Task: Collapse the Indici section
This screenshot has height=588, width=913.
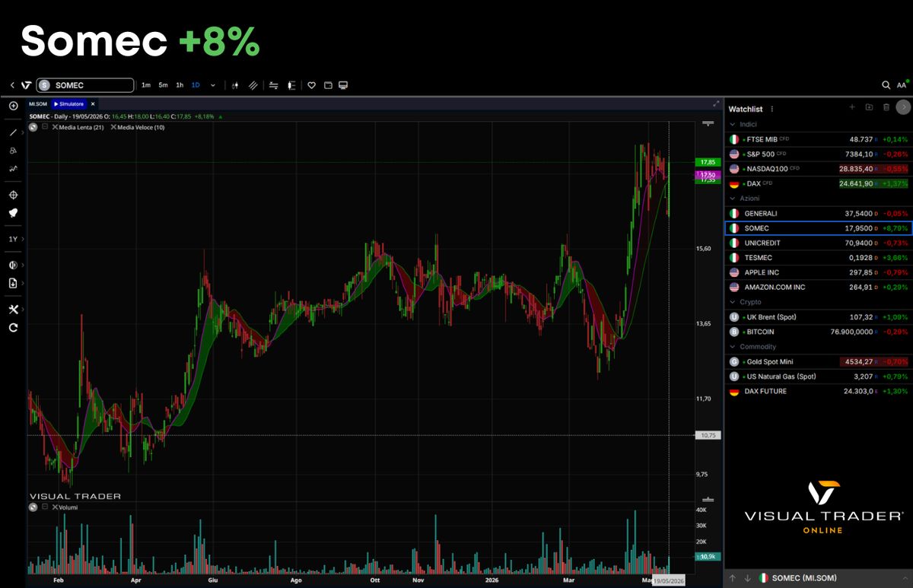Action: [x=733, y=124]
